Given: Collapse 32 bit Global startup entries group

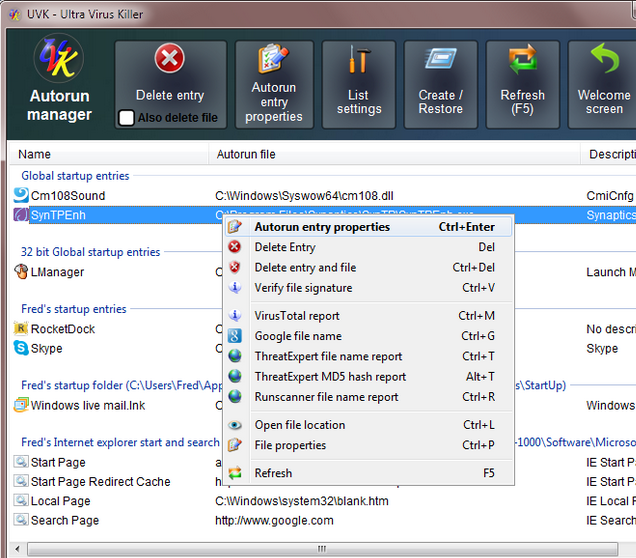Looking at the screenshot, I should click(90, 252).
